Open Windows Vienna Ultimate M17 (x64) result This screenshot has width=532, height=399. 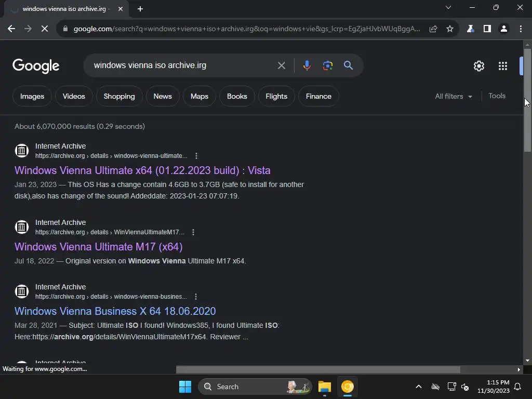pyautogui.click(x=98, y=247)
